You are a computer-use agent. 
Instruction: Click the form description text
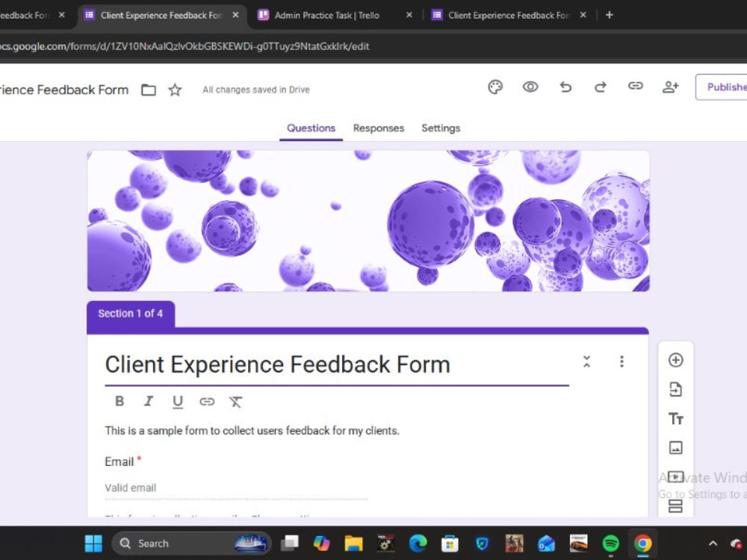252,431
